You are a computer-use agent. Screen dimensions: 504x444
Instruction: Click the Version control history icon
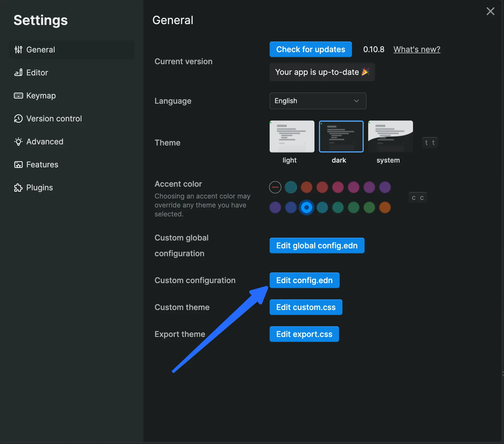tap(18, 119)
